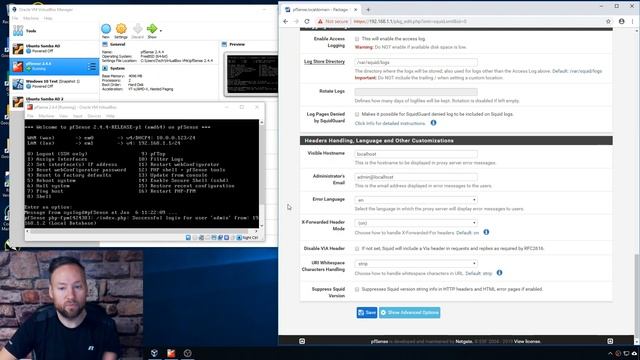Reload the pfSense page
Viewport: 640px width, 360px height.
click(307, 21)
